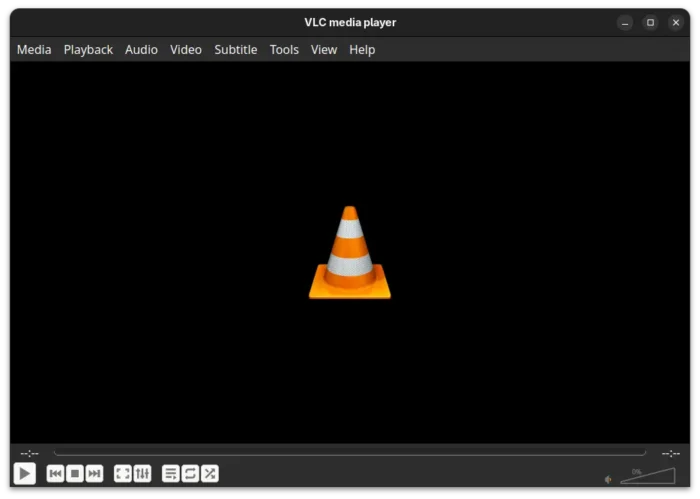
Task: Open the Tools menu
Action: click(284, 49)
